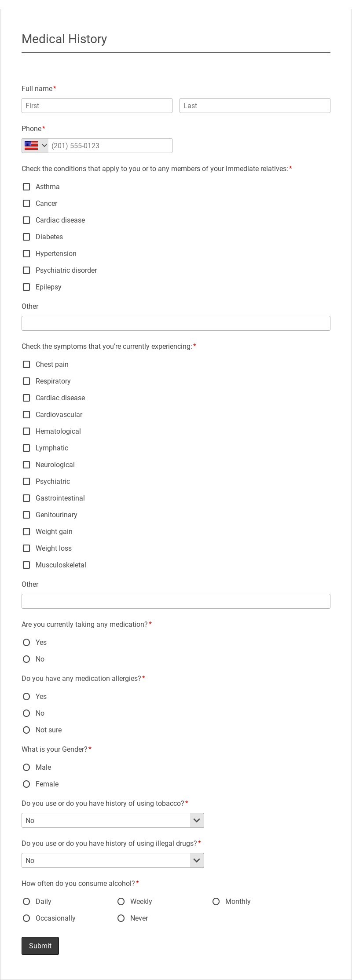Viewport: 352px width, 980px height.
Task: Expand the tobacco history dropdown
Action: click(113, 820)
